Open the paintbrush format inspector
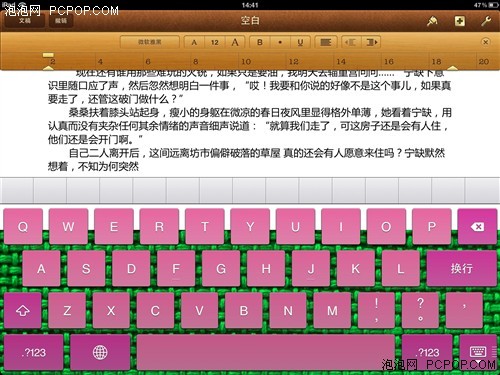Viewport: 500px width, 375px height. [x=432, y=21]
